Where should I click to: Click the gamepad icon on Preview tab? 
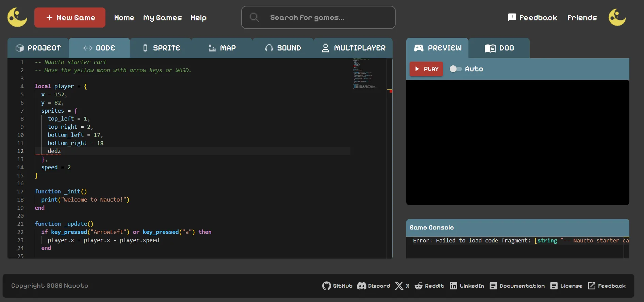tap(419, 48)
